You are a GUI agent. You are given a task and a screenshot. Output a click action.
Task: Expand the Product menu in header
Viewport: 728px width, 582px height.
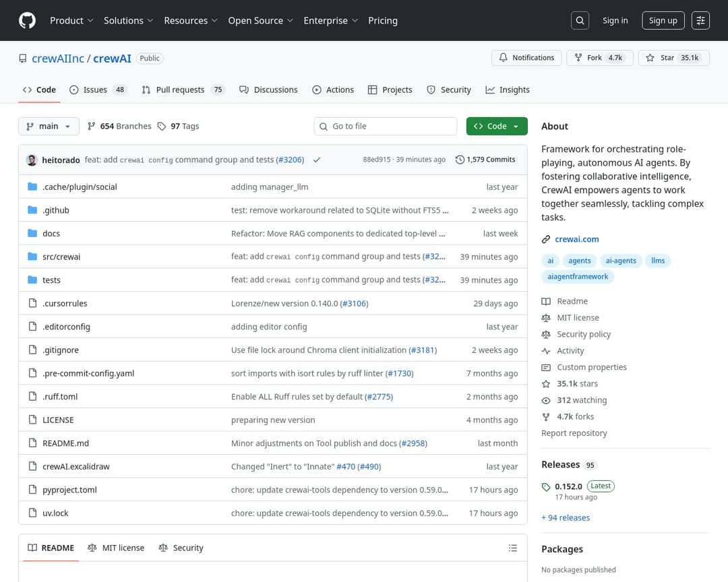[x=71, y=20]
